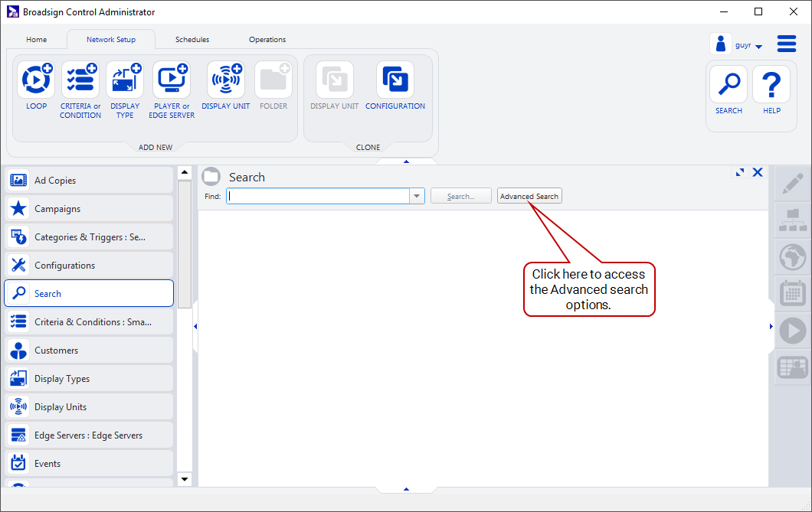Image resolution: width=812 pixels, height=512 pixels.
Task: Open Ad Copies in the sidebar
Action: point(89,180)
